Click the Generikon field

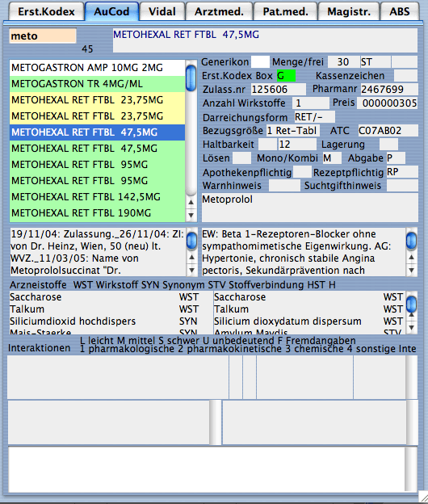tap(260, 61)
